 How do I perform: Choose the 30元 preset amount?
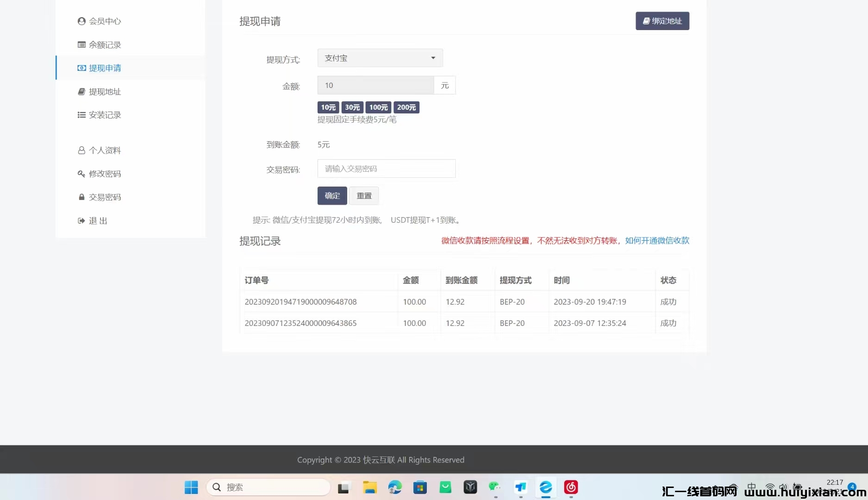352,107
